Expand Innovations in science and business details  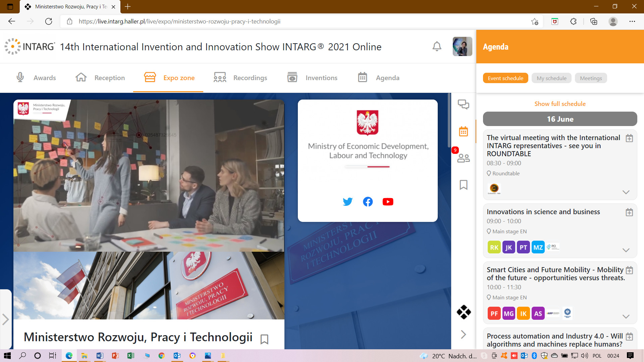pos(626,250)
